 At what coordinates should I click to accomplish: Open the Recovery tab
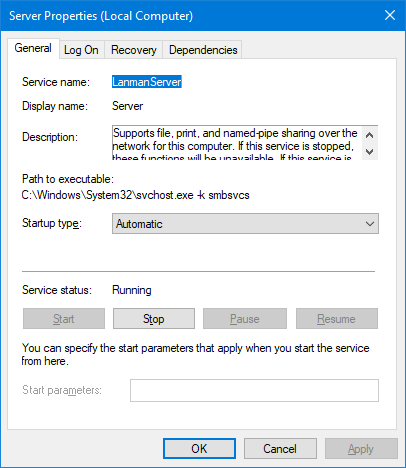point(134,50)
